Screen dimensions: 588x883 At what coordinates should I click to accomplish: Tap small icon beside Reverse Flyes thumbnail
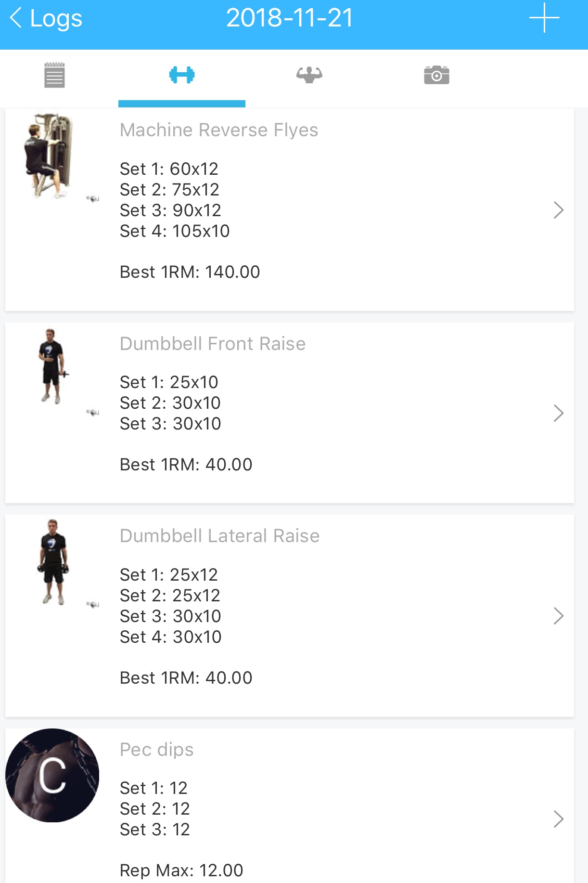click(x=93, y=198)
